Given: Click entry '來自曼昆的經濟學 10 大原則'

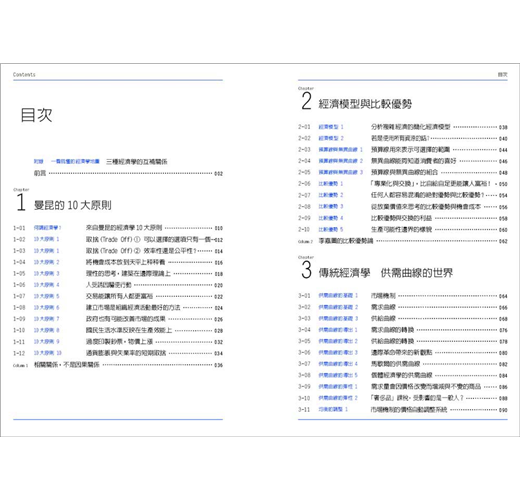Looking at the screenshot, I should tap(124, 228).
